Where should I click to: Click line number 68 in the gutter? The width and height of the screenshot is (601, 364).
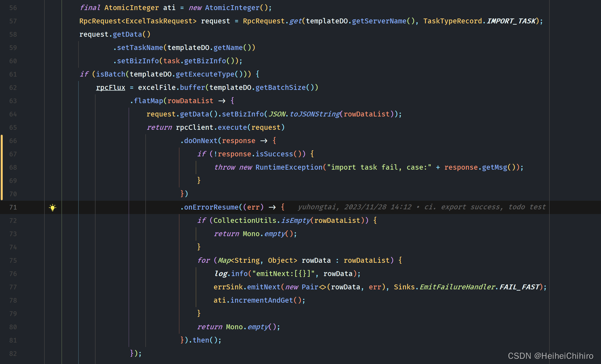13,167
